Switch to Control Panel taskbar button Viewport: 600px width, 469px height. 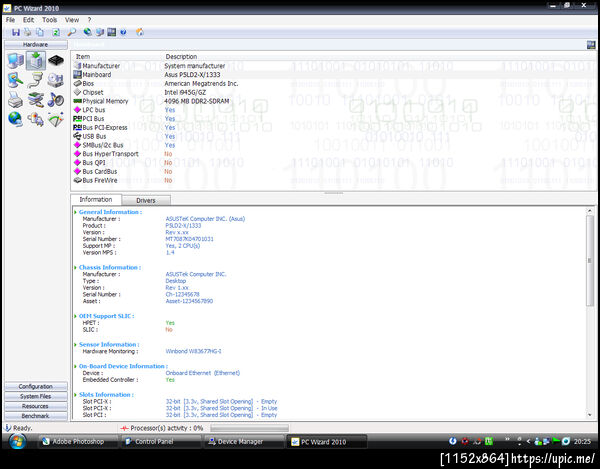161,441
